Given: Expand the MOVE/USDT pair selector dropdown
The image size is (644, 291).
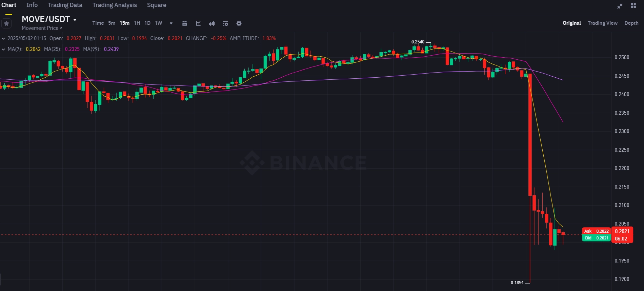Looking at the screenshot, I should pos(75,20).
